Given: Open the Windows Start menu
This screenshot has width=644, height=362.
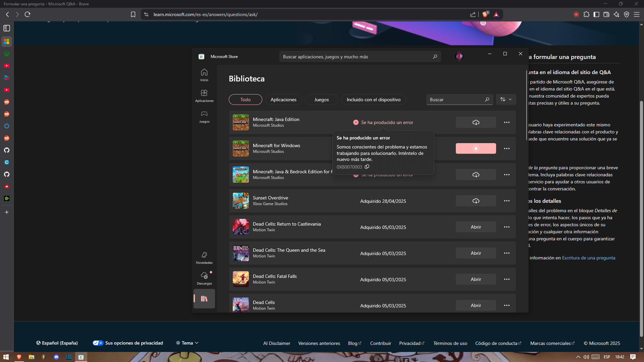Looking at the screenshot, I should click(6, 357).
